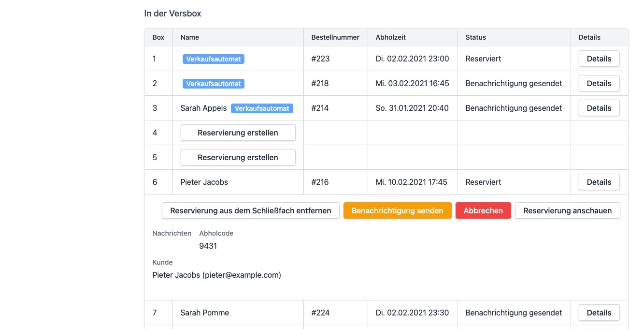Viewport: 644px width, 329px height.
Task: Click the pickup code 9431
Action: pos(208,246)
